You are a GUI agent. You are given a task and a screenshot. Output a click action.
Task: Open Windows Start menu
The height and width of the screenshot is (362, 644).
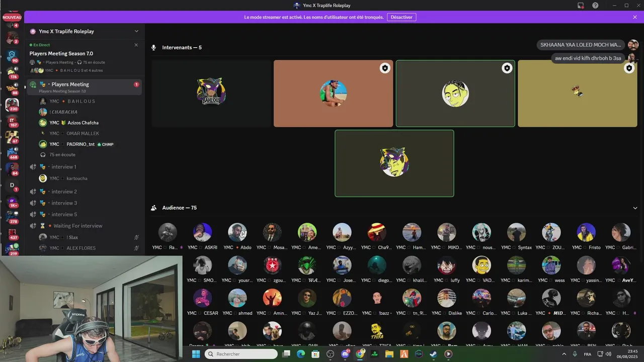196,354
